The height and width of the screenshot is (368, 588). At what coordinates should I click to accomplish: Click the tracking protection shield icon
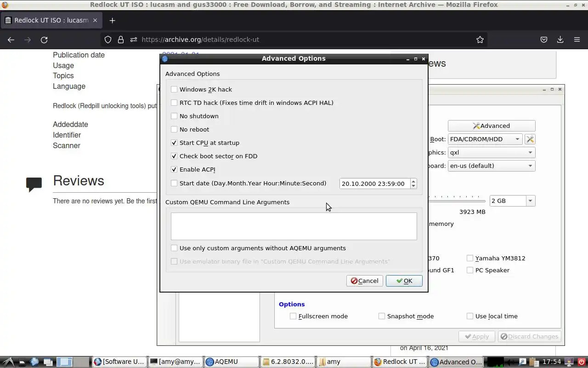point(108,40)
